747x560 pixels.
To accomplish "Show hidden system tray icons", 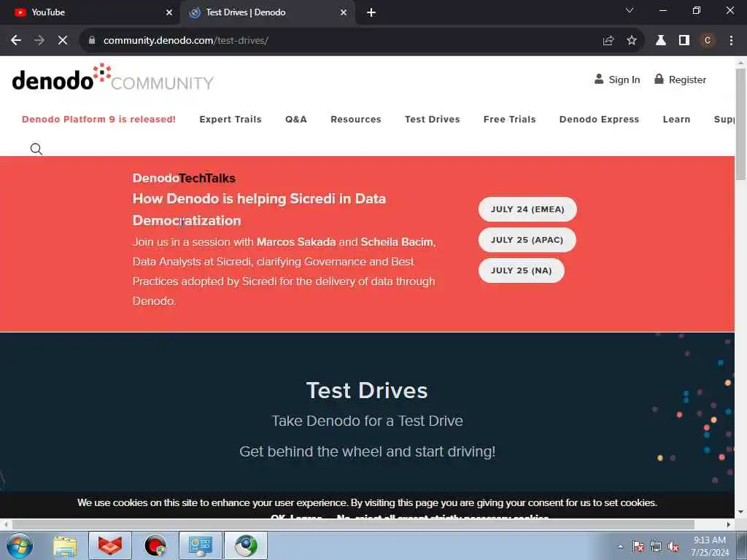I will 620,547.
